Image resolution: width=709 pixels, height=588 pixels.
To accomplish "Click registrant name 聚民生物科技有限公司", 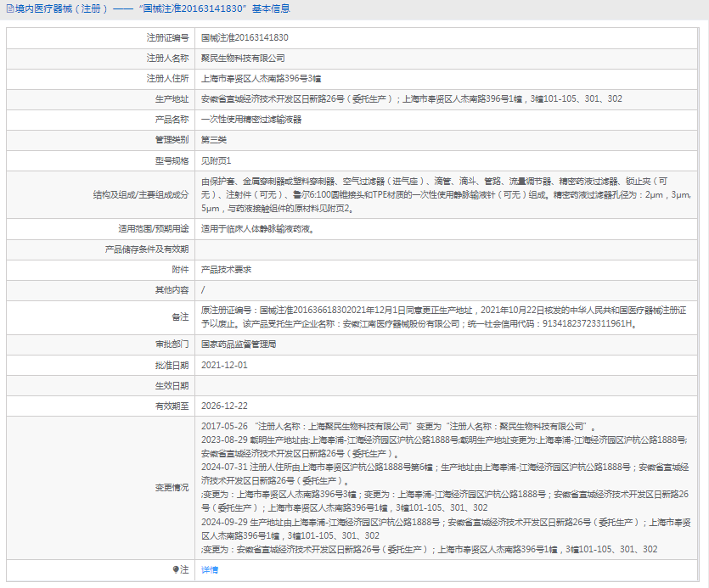I will click(x=243, y=59).
